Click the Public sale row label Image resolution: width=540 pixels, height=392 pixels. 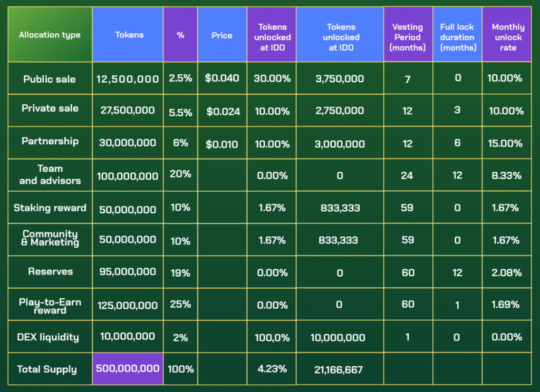[50, 79]
